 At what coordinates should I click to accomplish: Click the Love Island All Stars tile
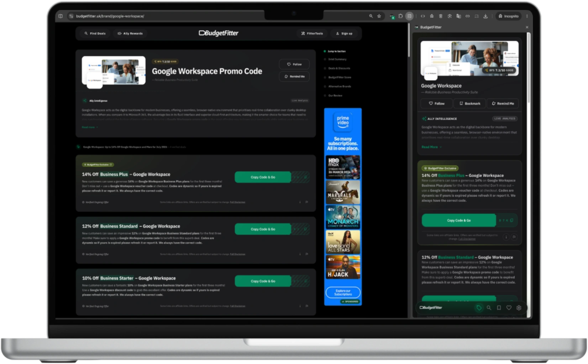(343, 242)
